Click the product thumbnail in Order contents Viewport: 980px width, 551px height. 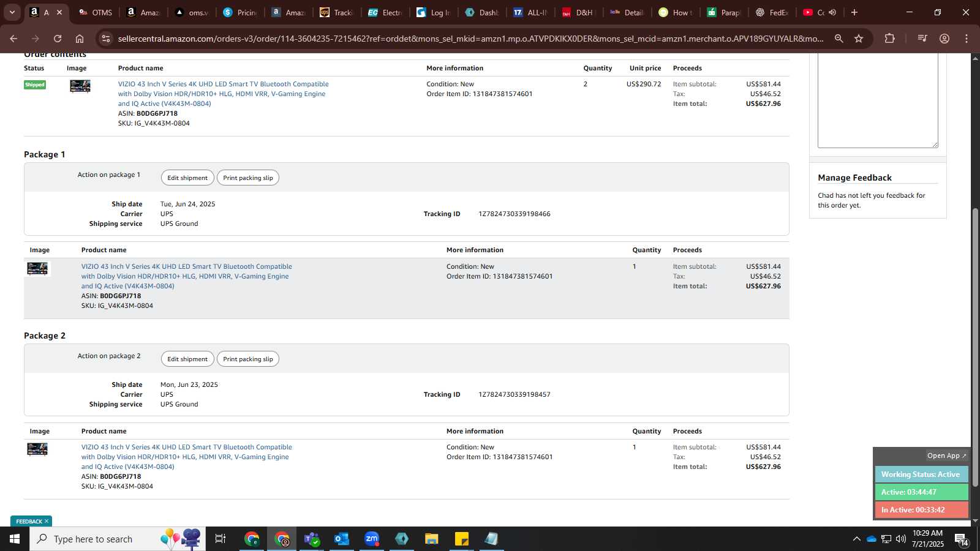click(x=80, y=86)
